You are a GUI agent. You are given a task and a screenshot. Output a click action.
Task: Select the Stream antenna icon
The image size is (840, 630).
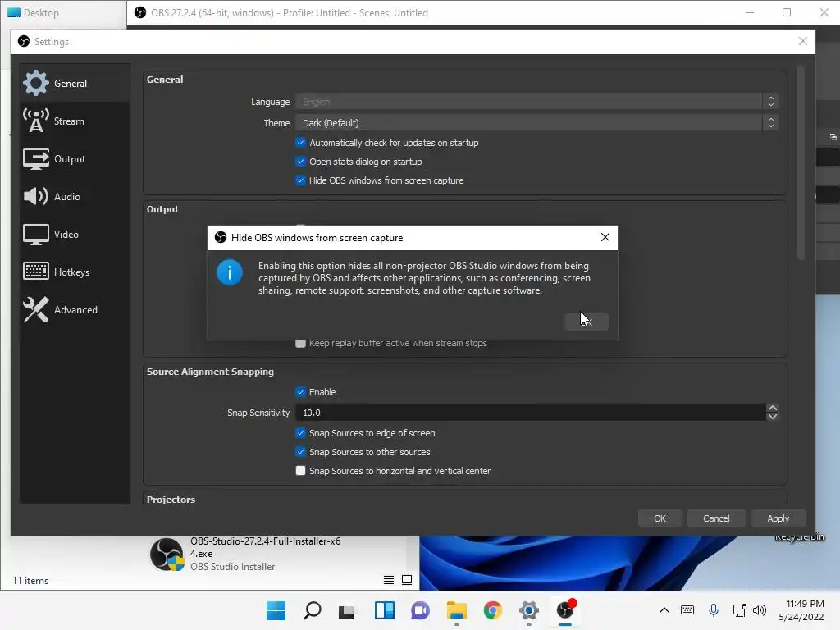[36, 121]
